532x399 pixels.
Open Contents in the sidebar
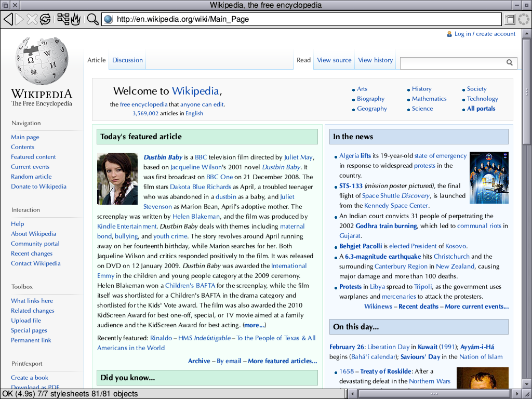(x=22, y=147)
